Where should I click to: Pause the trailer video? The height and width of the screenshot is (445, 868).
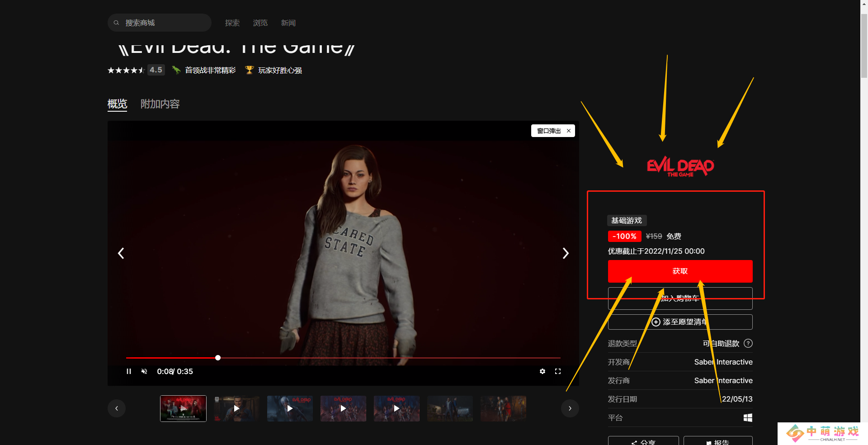[x=129, y=371]
